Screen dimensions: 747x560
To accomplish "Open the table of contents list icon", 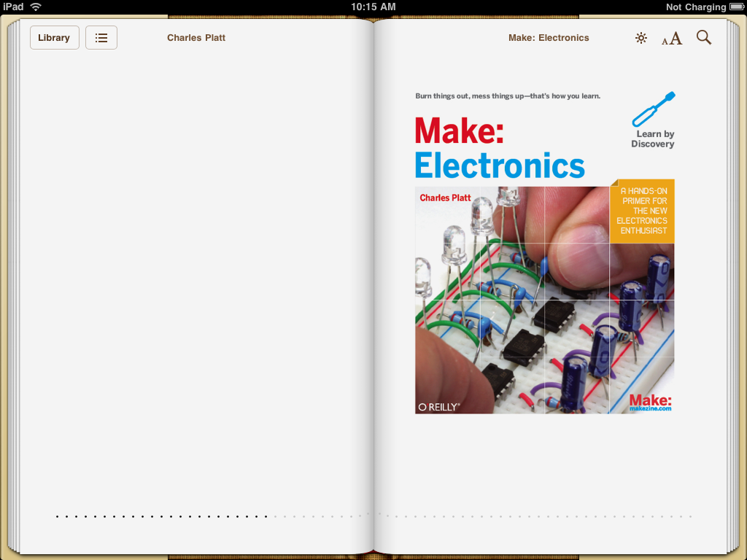I will 101,38.
